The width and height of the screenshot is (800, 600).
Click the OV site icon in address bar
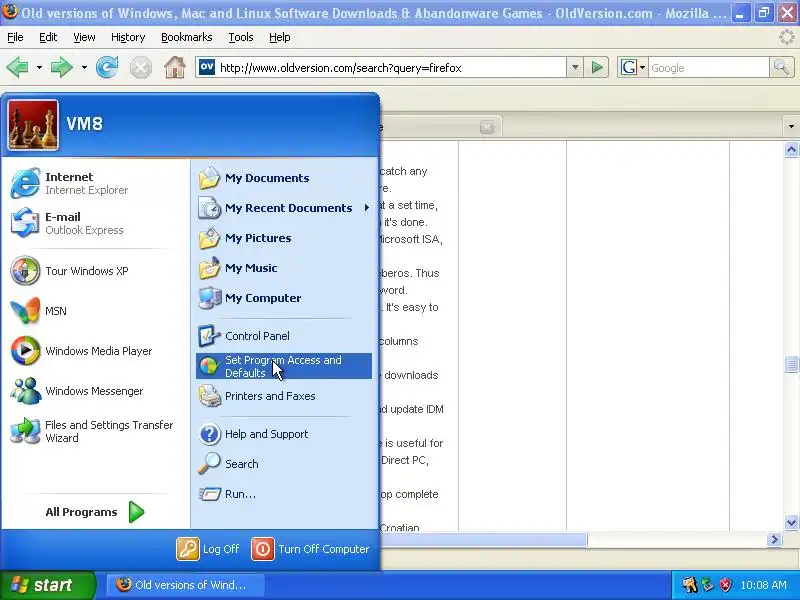(x=207, y=67)
